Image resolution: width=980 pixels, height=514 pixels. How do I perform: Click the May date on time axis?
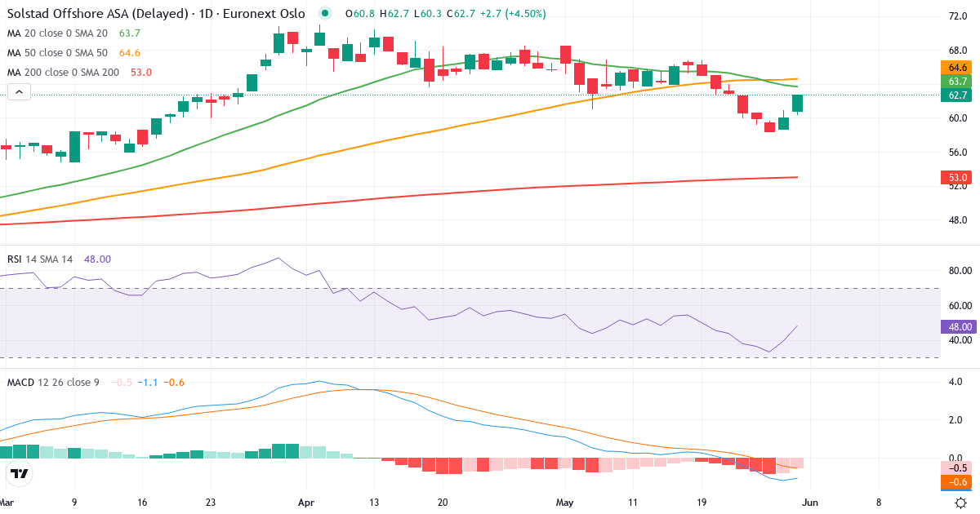(566, 503)
